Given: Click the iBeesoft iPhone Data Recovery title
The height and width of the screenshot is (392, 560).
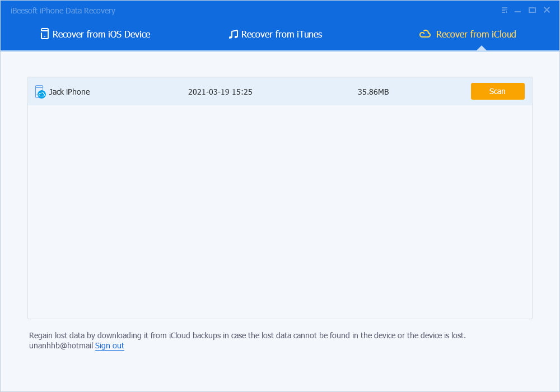Looking at the screenshot, I should tap(63, 11).
